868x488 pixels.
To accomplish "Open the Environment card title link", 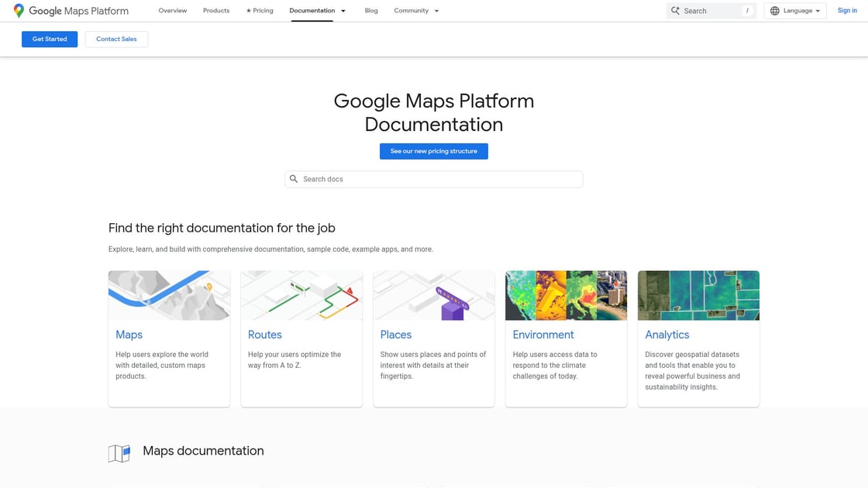I will point(543,335).
